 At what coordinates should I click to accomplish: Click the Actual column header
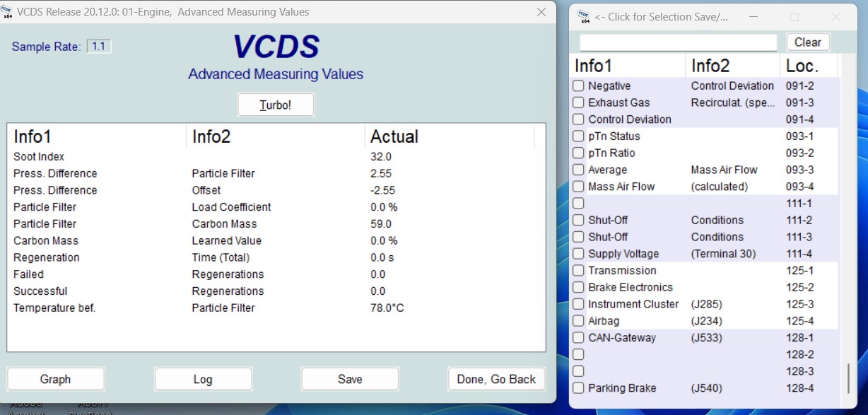coord(394,136)
